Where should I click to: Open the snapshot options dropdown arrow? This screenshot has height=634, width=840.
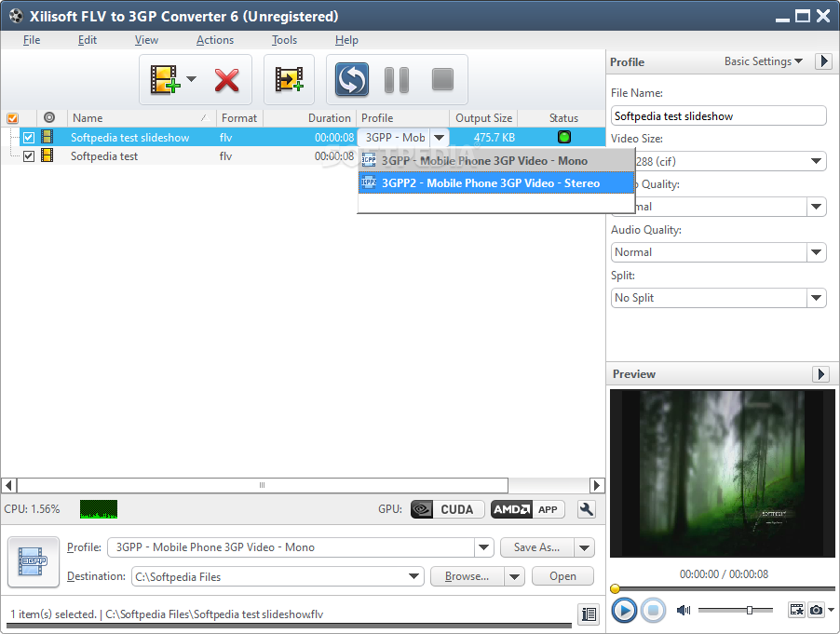(831, 610)
